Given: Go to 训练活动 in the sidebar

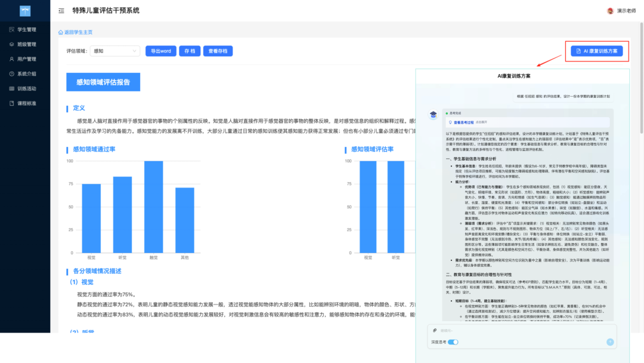Looking at the screenshot, I should click(x=25, y=89).
